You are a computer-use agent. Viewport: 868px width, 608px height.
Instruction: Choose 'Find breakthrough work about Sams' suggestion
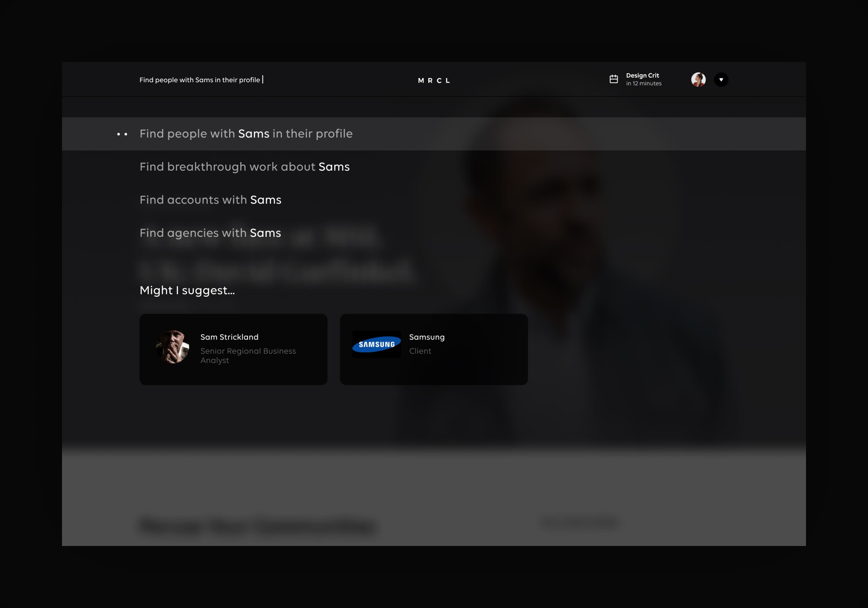click(244, 167)
